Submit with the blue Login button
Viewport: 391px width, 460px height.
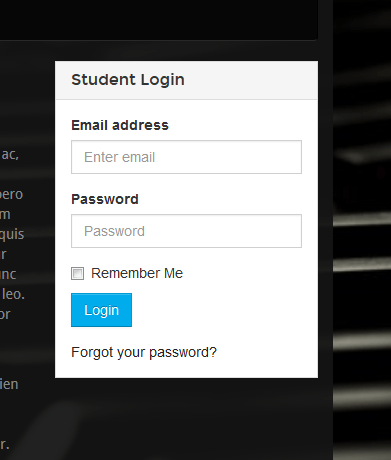tap(101, 310)
